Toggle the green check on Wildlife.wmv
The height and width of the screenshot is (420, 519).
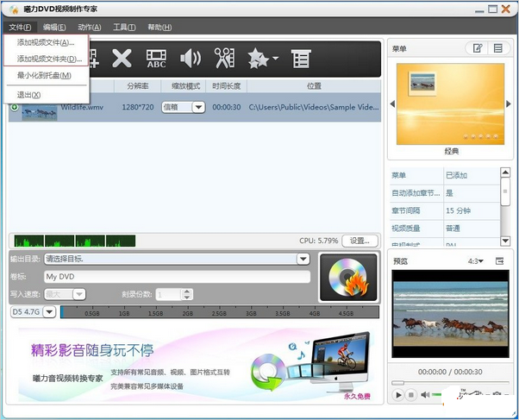[15, 107]
